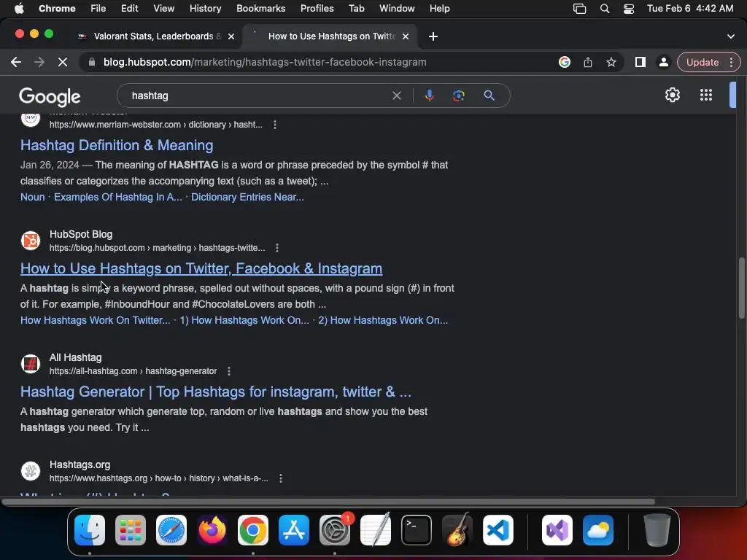View site information lock icon
The image size is (747, 560).
[x=92, y=62]
